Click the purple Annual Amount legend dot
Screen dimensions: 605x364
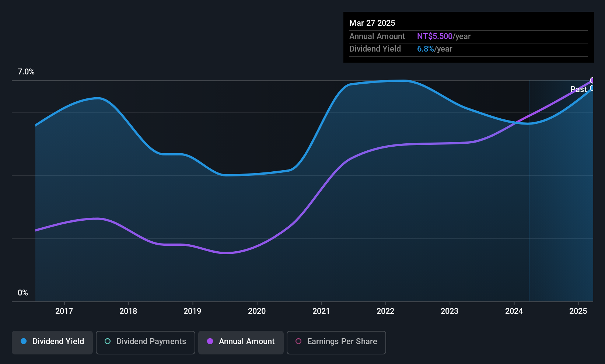point(210,341)
